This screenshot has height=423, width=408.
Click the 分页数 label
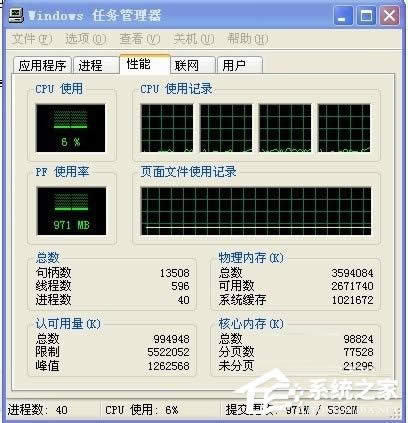[x=236, y=352]
